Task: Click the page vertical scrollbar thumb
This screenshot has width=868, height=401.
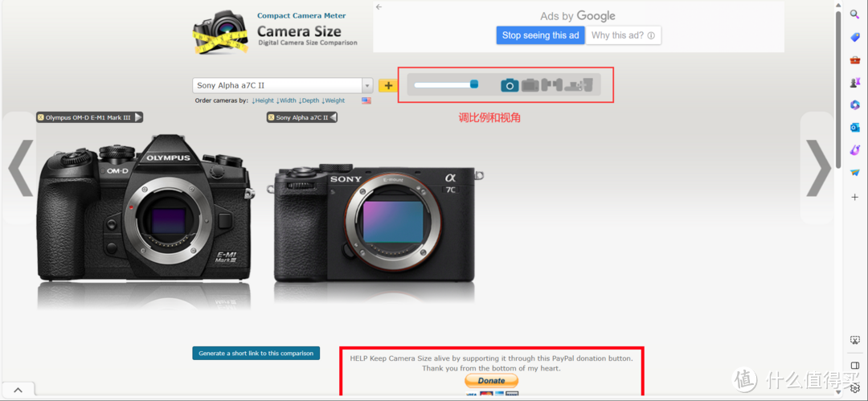Action: (x=838, y=88)
